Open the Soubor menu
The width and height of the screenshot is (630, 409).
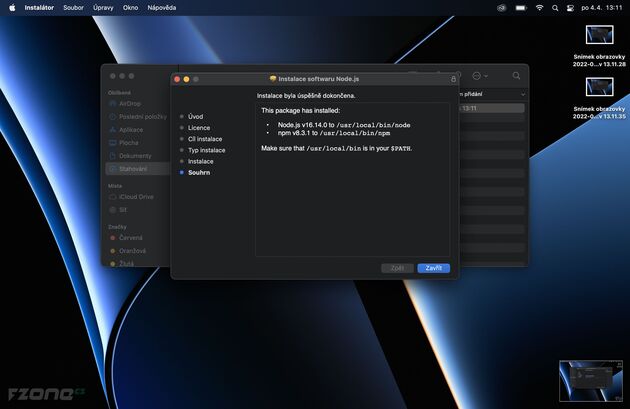click(x=73, y=7)
